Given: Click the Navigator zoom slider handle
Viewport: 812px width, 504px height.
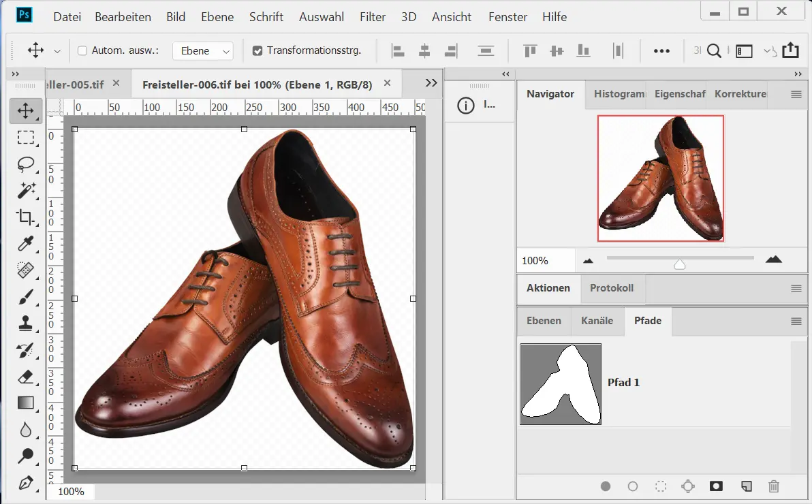Looking at the screenshot, I should tap(679, 264).
